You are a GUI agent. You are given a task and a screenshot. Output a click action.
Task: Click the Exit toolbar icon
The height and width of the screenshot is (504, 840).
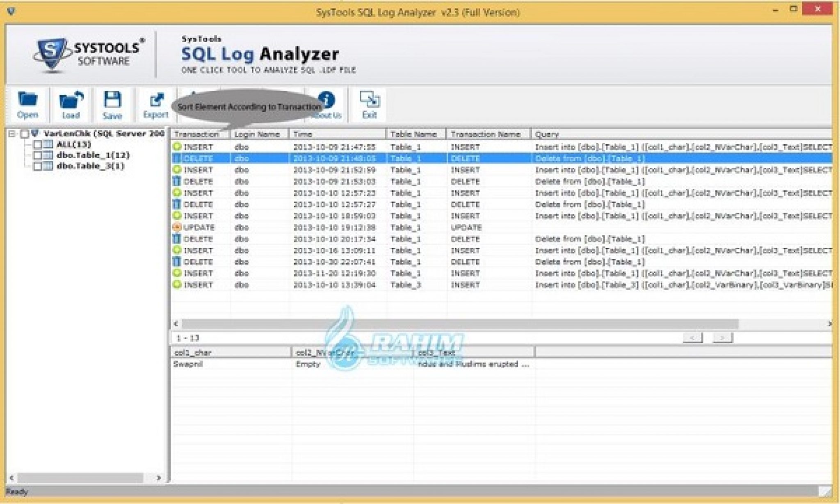coord(369,100)
